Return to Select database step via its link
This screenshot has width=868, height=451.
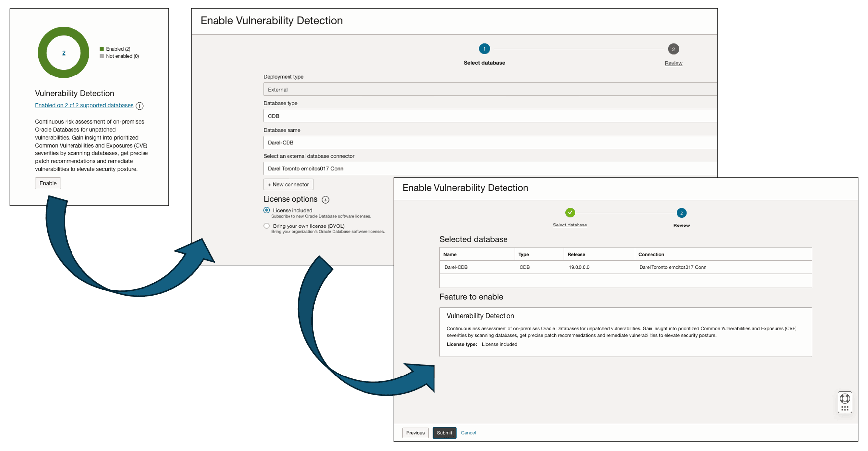pos(570,225)
